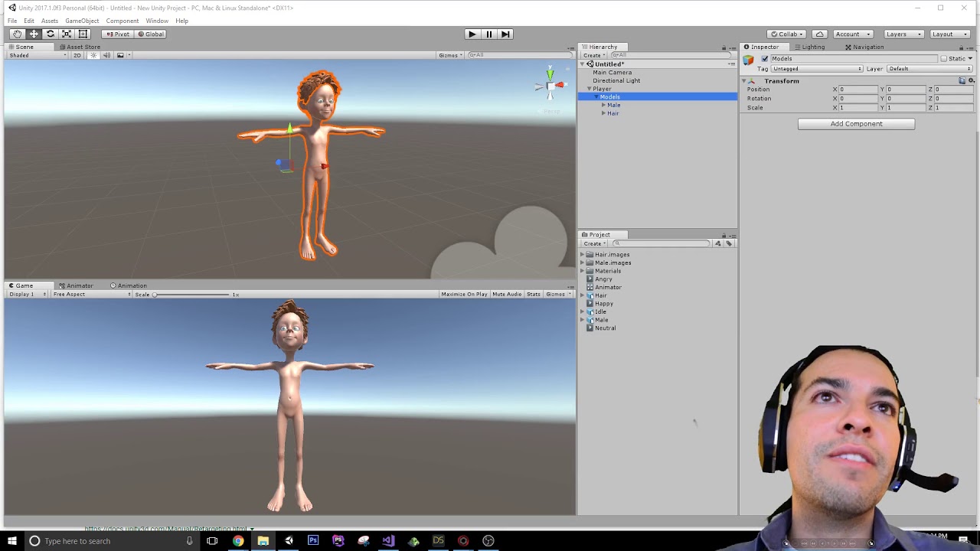
Task: Toggle the Global handle rotation button
Action: [x=151, y=34]
